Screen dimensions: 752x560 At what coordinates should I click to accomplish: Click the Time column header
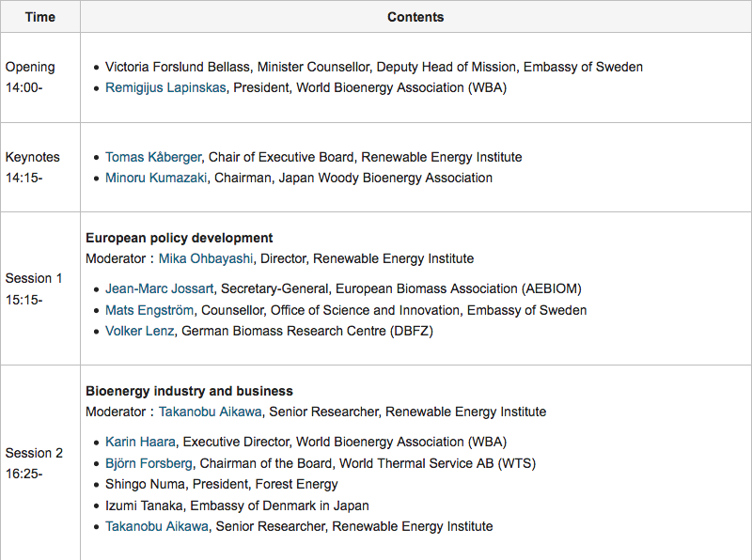click(x=40, y=17)
